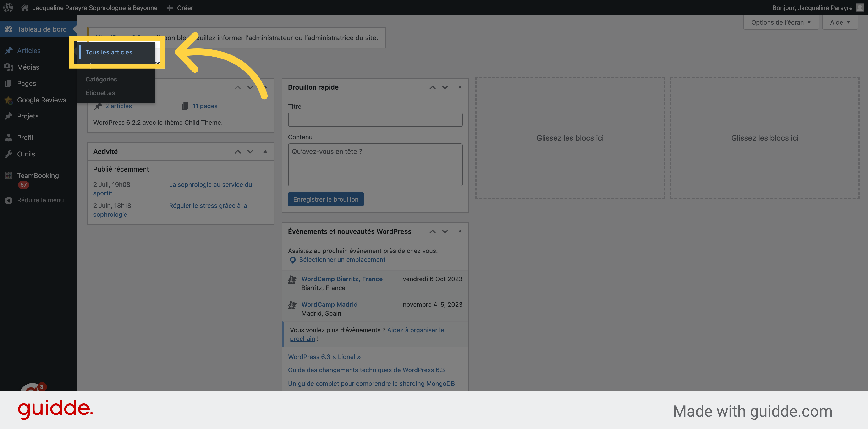Open TeamBooking in the sidebar
This screenshot has height=429, width=868.
[x=38, y=175]
